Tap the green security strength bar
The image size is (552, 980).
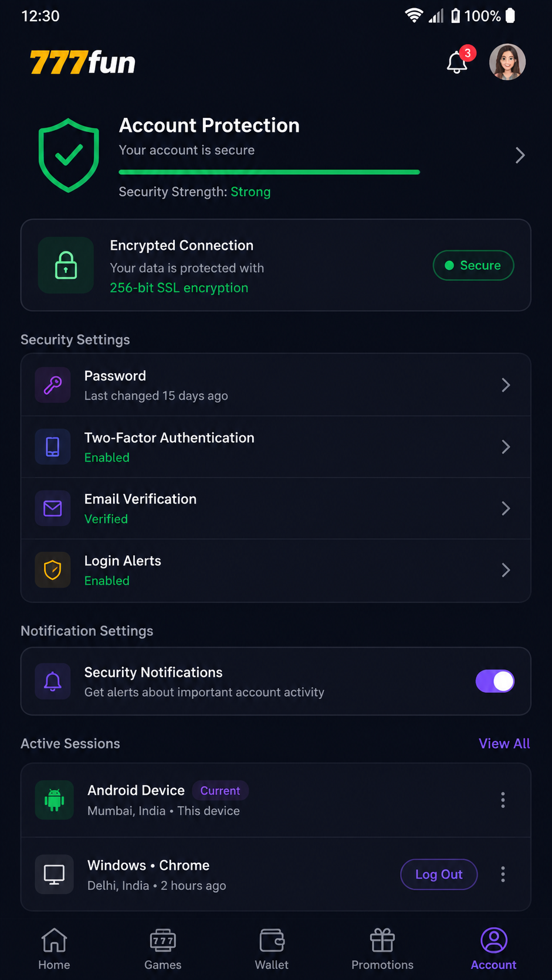(269, 172)
